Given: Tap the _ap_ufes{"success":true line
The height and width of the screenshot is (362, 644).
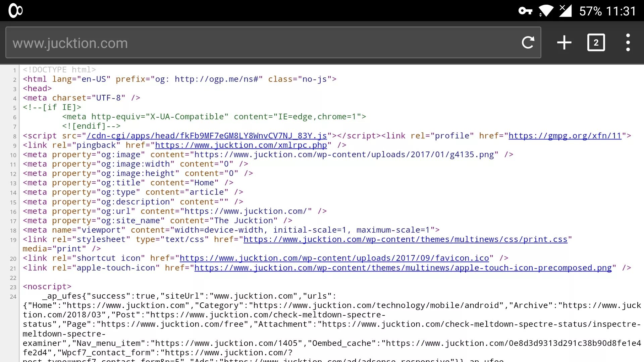Looking at the screenshot, I should (189, 296).
